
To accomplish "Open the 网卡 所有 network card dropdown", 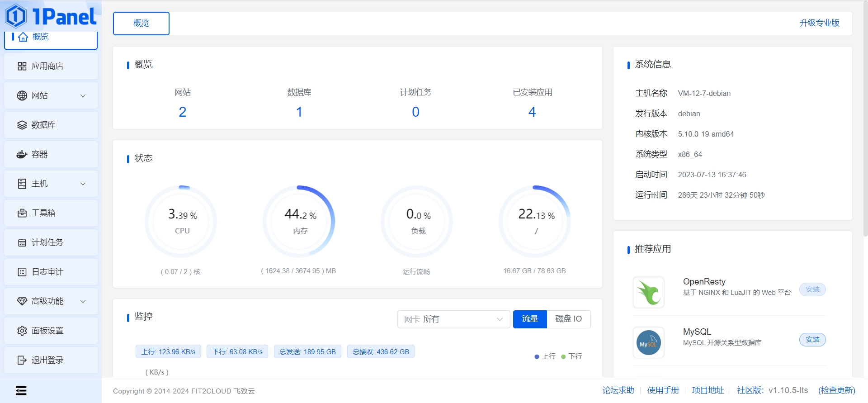I will click(x=454, y=319).
